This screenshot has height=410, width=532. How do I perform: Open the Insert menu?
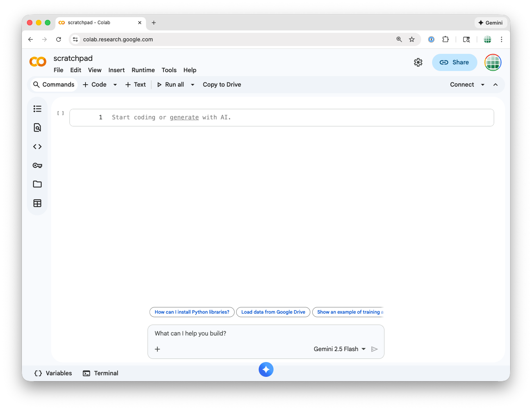point(116,70)
